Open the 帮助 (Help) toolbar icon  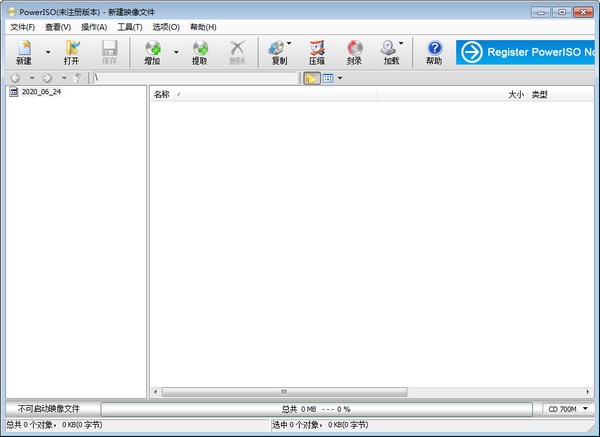(433, 52)
